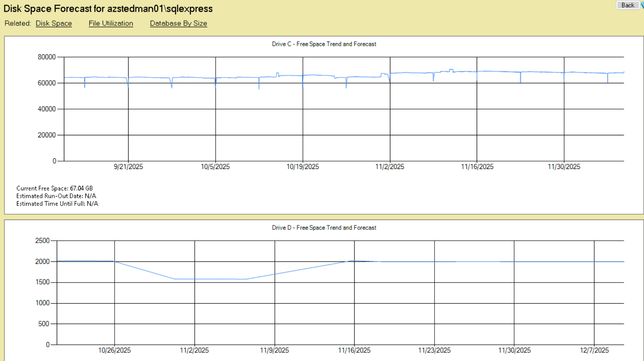Click the 10/5/2025 axis label on Drive C
644x361 pixels.
215,167
